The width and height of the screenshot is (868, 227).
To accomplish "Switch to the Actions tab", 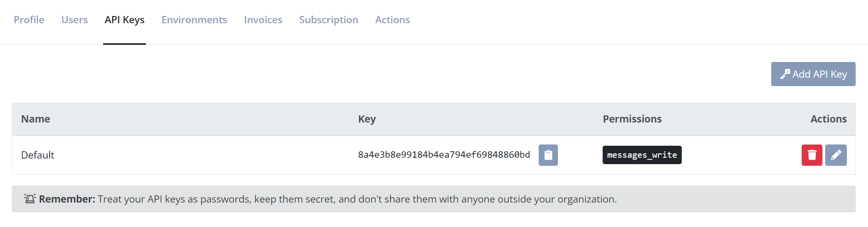I will (392, 20).
